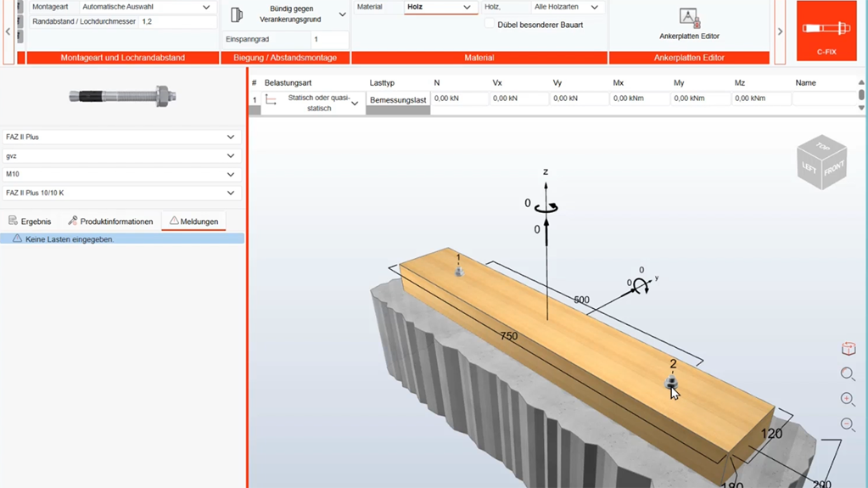Open the Produktinformationen tab
The image size is (868, 488).
[110, 222]
